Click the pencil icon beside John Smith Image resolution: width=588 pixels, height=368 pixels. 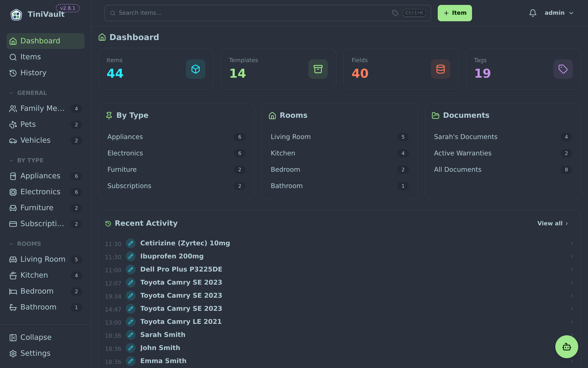pos(130,348)
